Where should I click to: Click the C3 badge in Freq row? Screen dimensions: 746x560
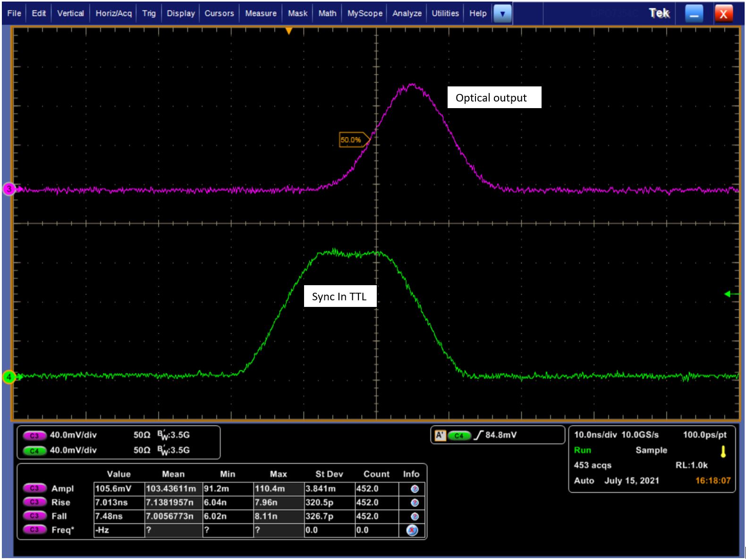click(34, 530)
